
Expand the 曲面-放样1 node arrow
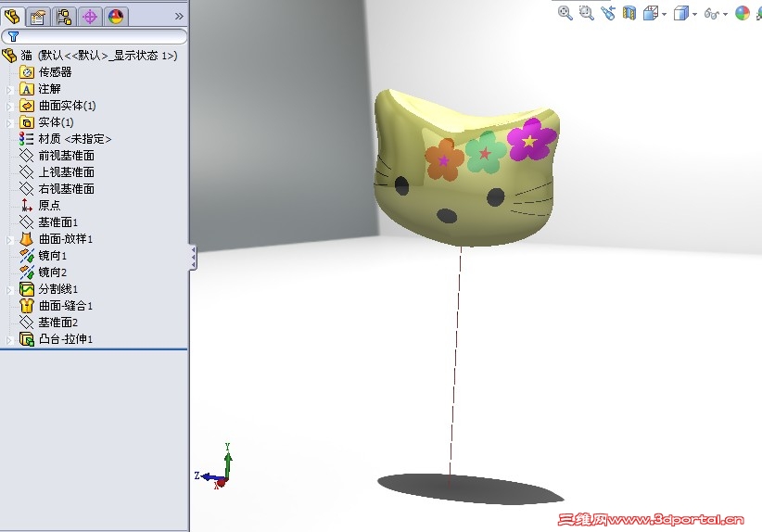point(8,240)
